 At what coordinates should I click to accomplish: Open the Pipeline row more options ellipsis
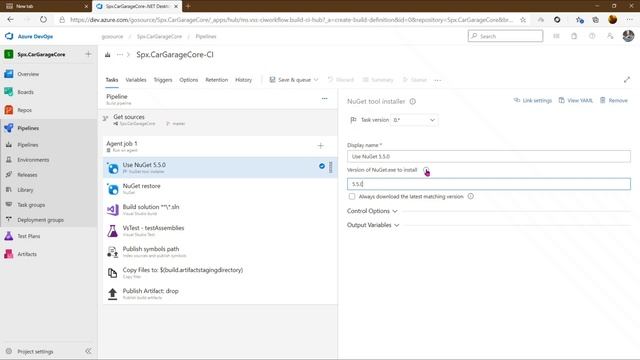click(x=324, y=98)
